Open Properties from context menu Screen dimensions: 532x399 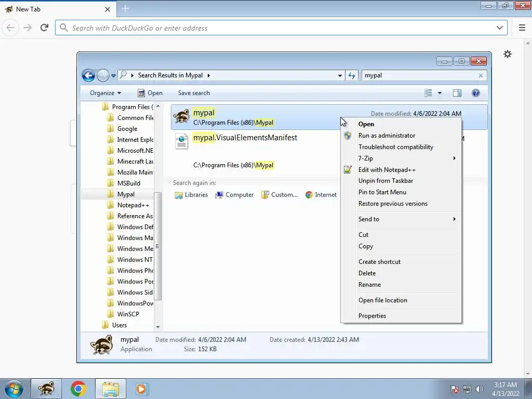tap(402, 316)
